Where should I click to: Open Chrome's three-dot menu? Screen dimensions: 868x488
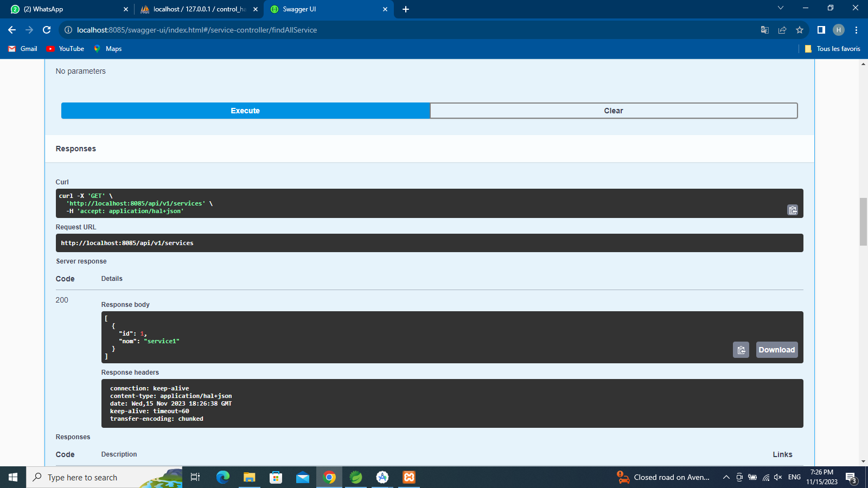tap(856, 30)
